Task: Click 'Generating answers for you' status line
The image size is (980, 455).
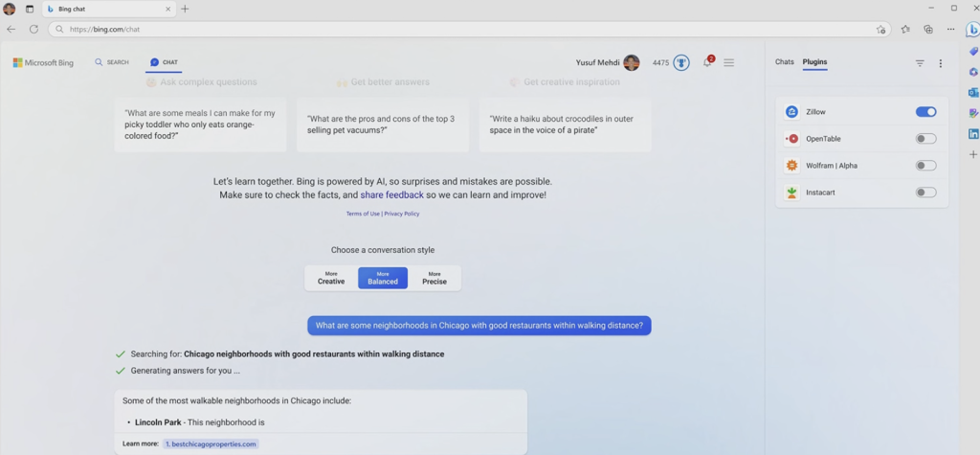Action: pyautogui.click(x=178, y=371)
